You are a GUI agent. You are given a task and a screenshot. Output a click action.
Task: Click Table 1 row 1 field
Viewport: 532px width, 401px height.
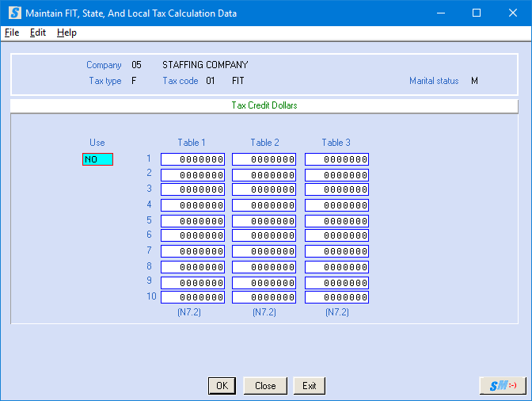click(x=192, y=159)
